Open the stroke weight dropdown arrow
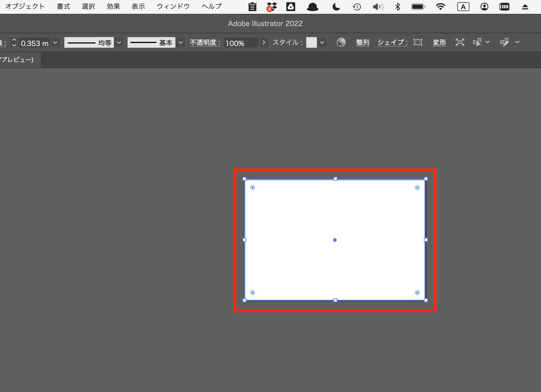Screen dimensions: 541x392 [55, 42]
